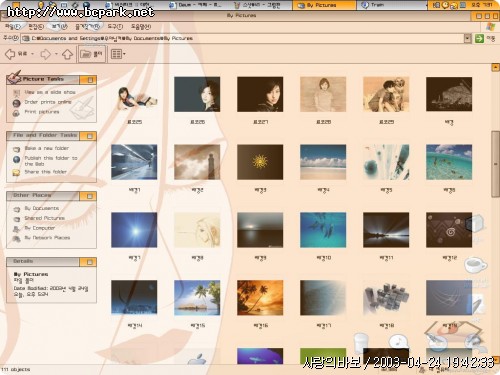This screenshot has height=375, width=500.
Task: Open Back button history dropdown arrow
Action: pos(33,54)
